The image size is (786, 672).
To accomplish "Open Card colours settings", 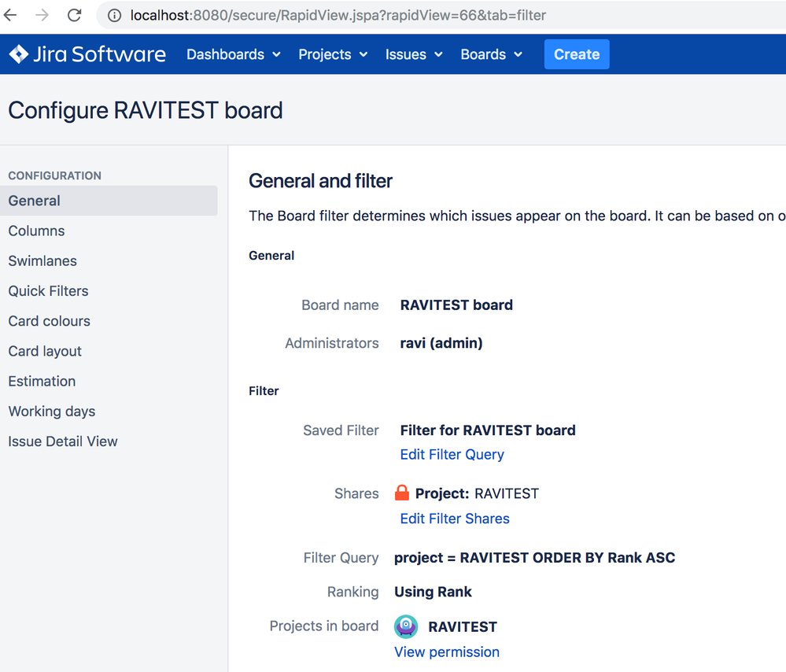I will click(49, 321).
